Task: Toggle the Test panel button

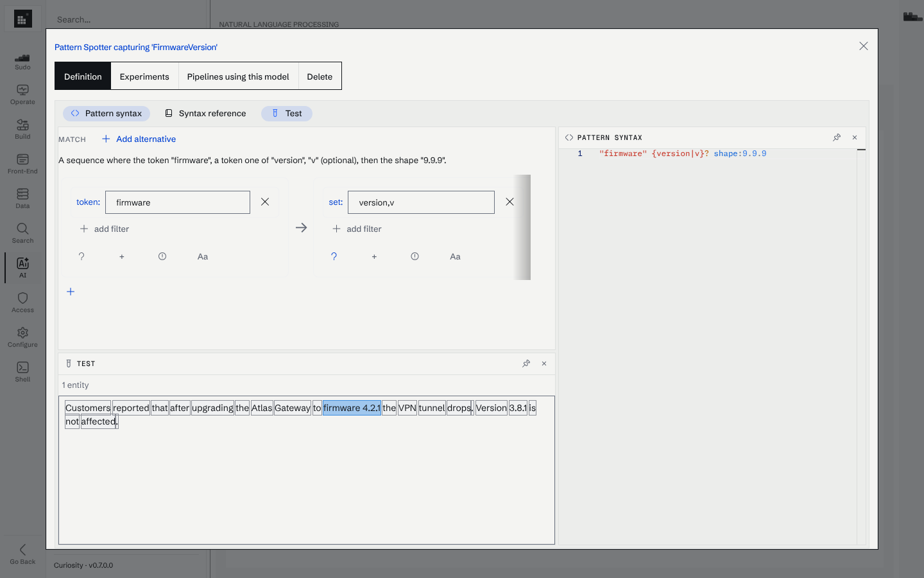Action: click(x=287, y=113)
